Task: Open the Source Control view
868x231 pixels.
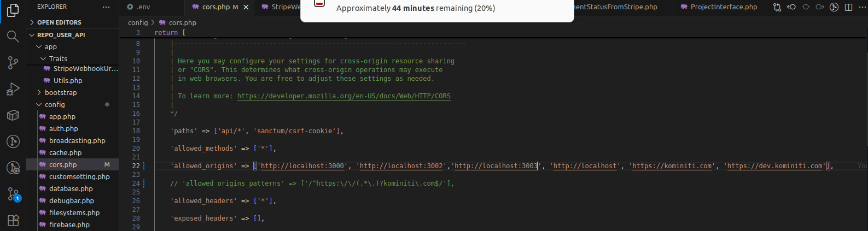Action: pyautogui.click(x=13, y=63)
